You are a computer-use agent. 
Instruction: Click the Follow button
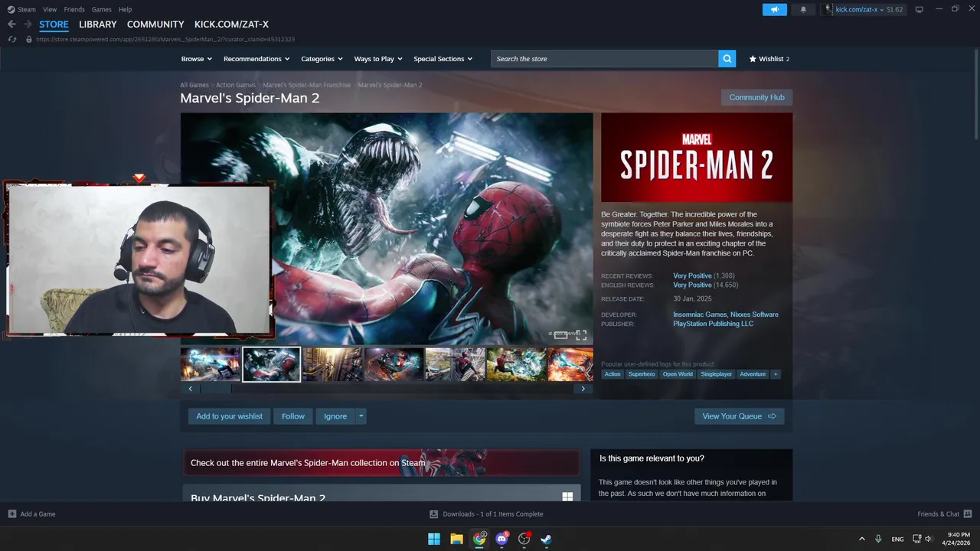click(293, 416)
